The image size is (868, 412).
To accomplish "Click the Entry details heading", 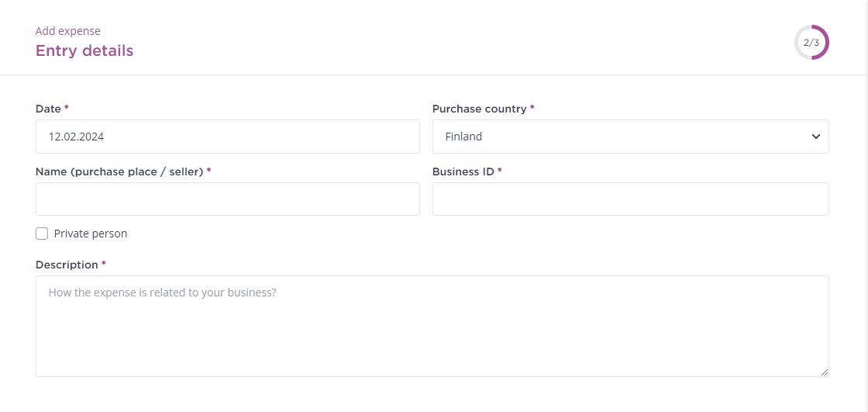I will [84, 50].
